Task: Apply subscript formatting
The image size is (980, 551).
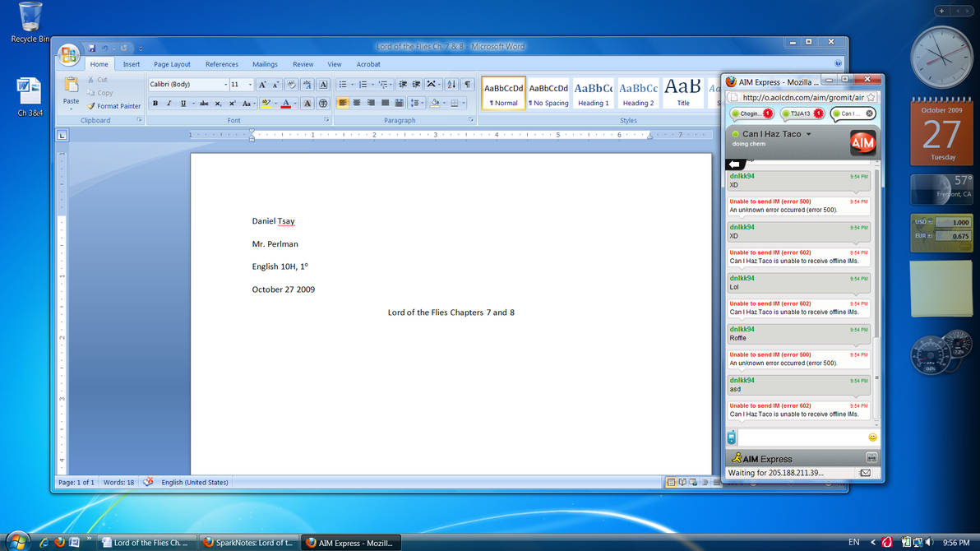Action: (x=218, y=103)
